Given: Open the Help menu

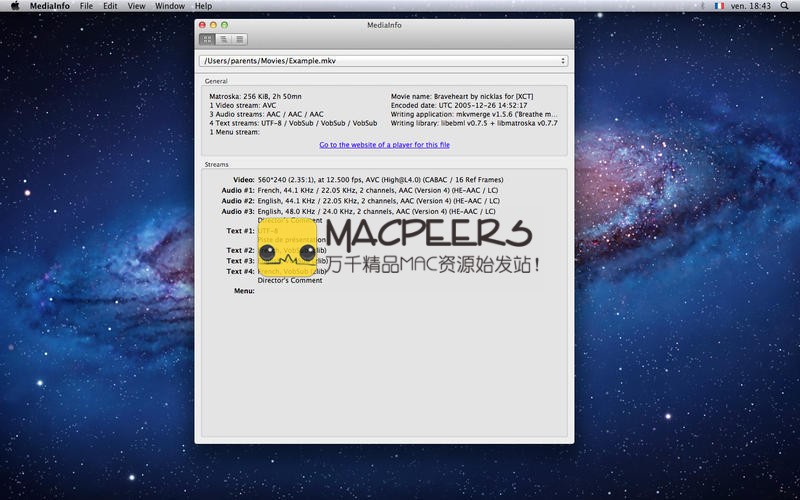Looking at the screenshot, I should (x=203, y=6).
